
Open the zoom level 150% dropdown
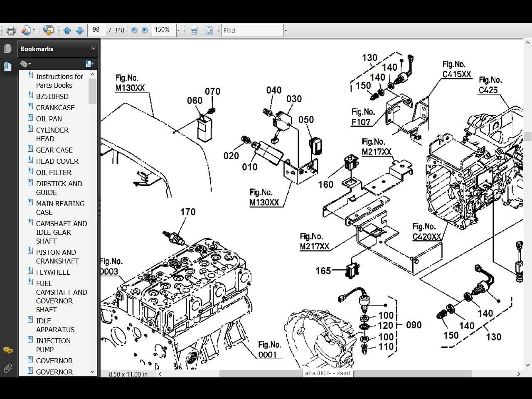(x=178, y=30)
